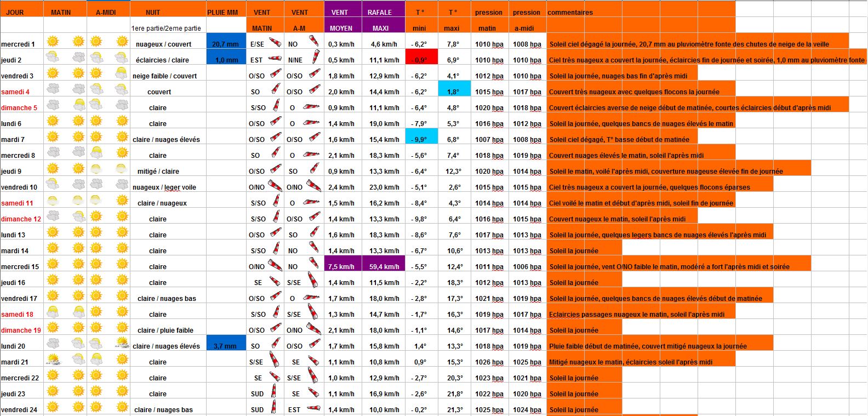Select the first cloud icon in samedi 4 row

pos(53,89)
